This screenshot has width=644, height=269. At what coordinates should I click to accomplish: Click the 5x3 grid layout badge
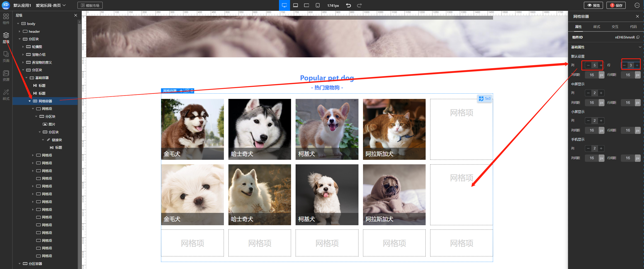click(x=485, y=99)
